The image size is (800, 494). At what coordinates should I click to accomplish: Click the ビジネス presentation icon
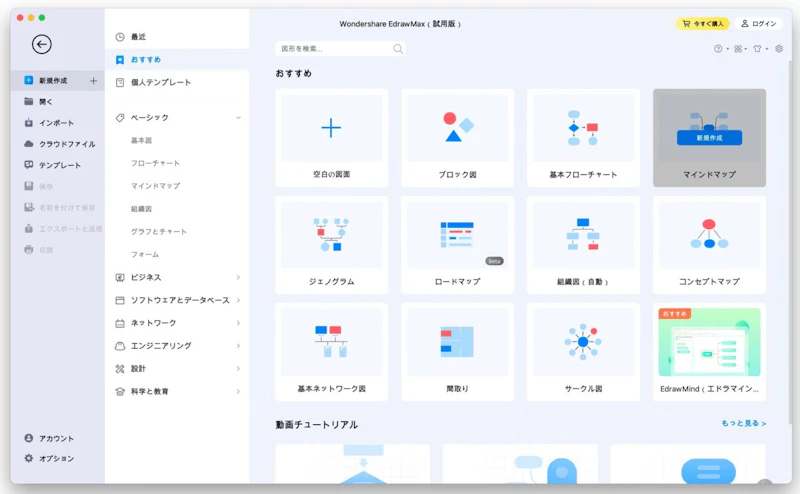coord(120,277)
